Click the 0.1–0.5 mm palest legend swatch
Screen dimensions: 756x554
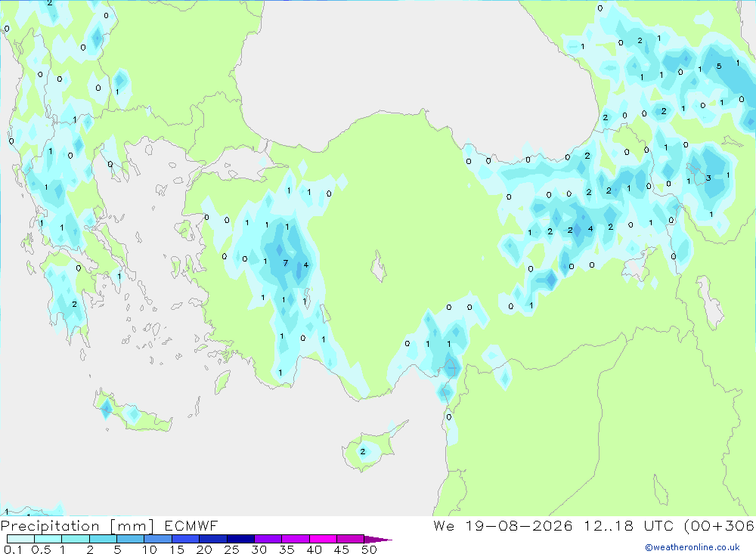coord(20,539)
